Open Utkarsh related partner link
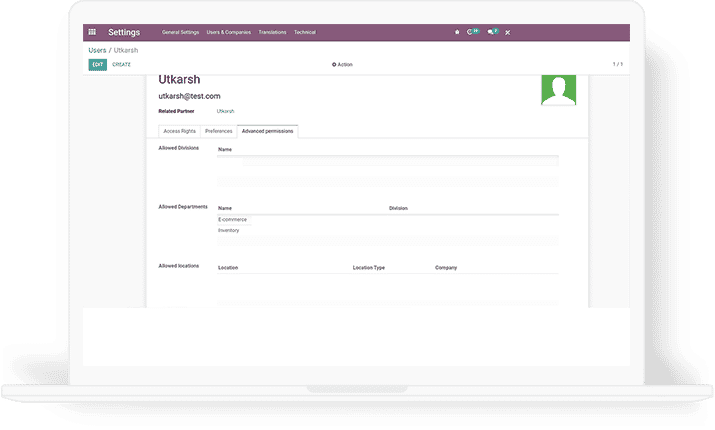The width and height of the screenshot is (715, 430). pyautogui.click(x=225, y=111)
